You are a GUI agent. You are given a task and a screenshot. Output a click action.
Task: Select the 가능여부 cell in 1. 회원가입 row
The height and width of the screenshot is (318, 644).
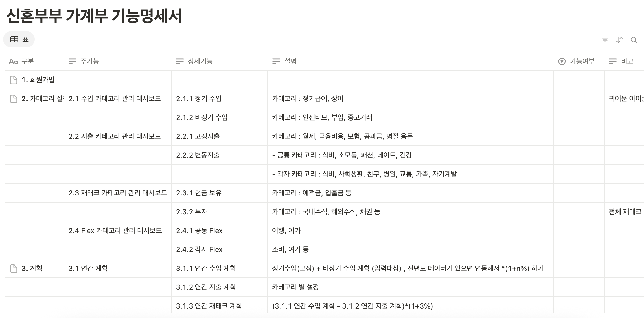pos(579,80)
